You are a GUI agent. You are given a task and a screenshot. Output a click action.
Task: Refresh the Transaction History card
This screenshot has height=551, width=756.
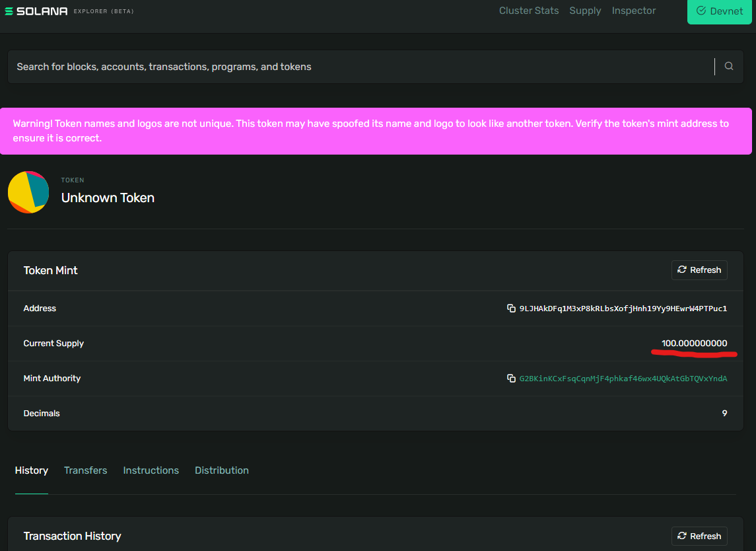pos(699,536)
